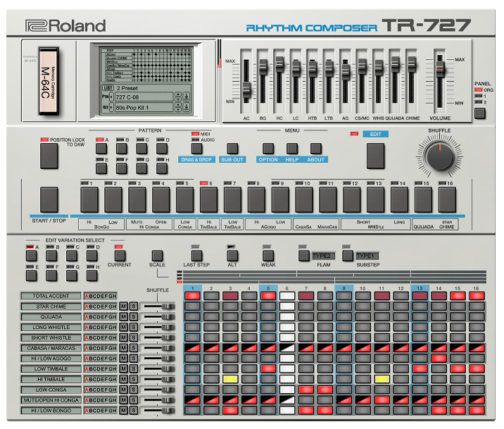Toggle Hi/Low Bongo step 16 cell

477,411
